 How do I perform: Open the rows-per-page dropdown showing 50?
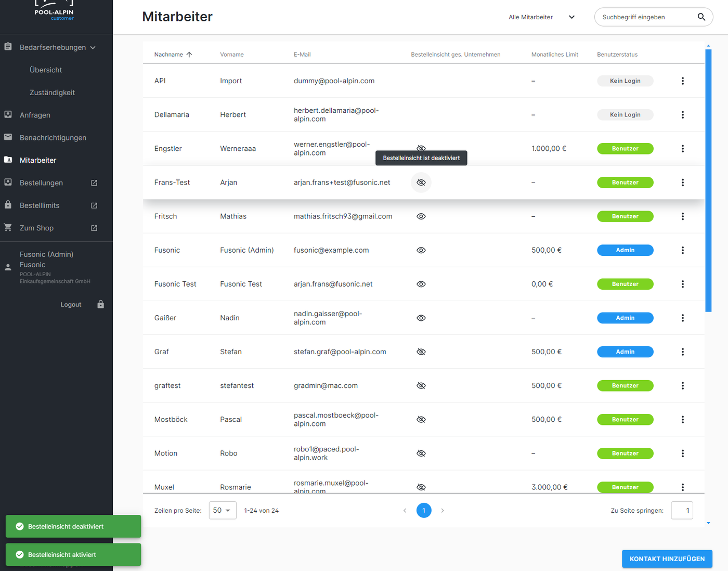pyautogui.click(x=223, y=511)
